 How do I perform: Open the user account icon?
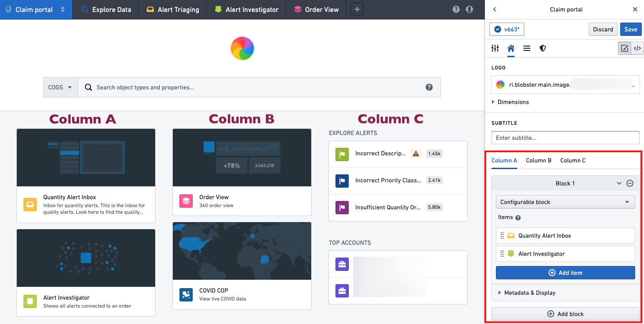click(x=469, y=9)
